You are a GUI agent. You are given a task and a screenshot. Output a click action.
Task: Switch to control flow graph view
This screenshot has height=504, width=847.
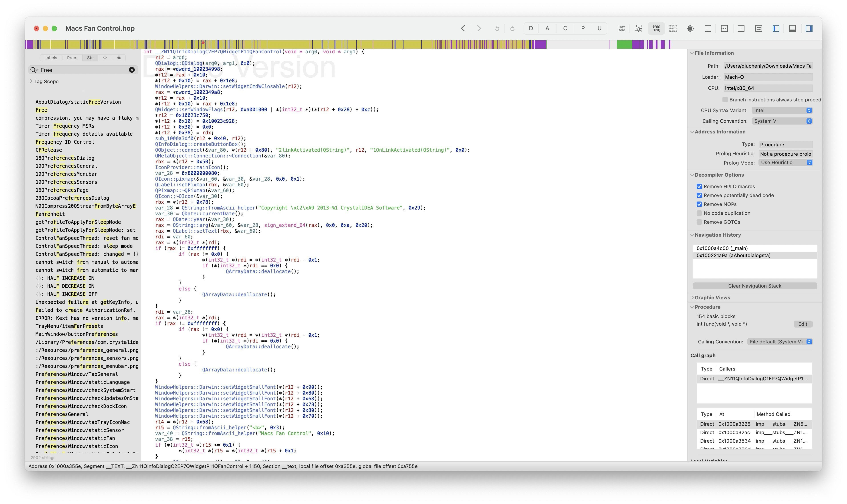click(639, 28)
